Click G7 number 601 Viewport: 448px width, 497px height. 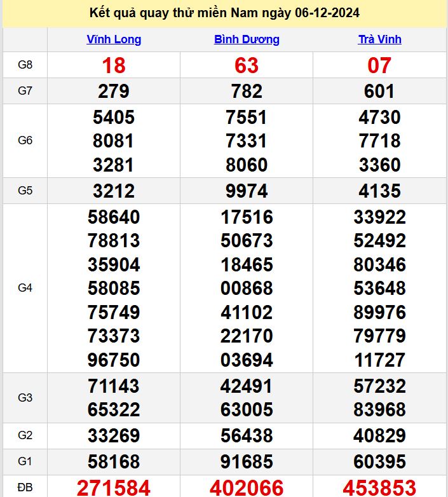pos(379,92)
